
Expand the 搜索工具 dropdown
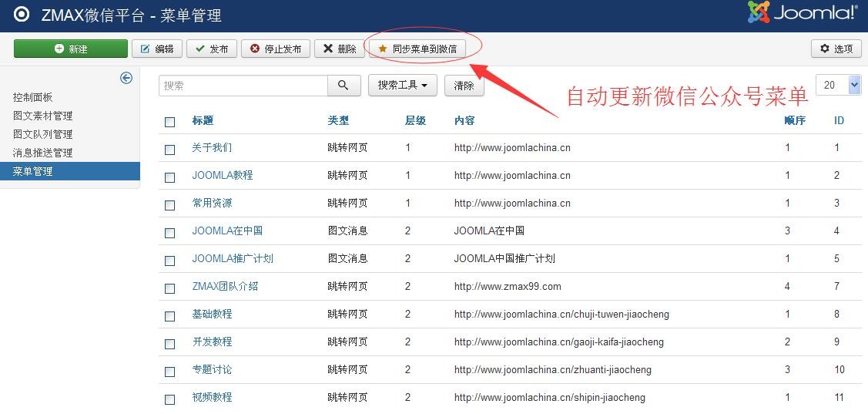[402, 86]
